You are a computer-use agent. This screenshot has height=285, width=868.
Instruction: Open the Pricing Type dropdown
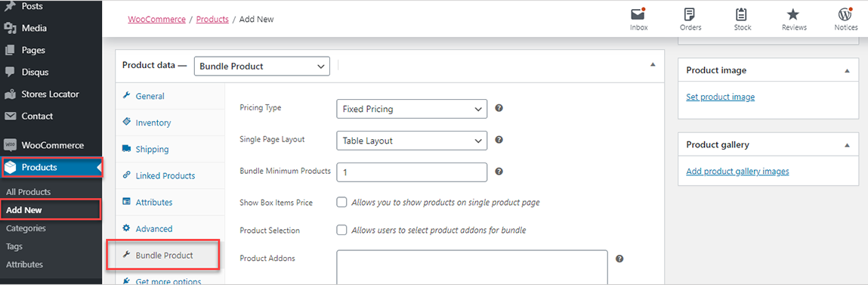point(412,109)
